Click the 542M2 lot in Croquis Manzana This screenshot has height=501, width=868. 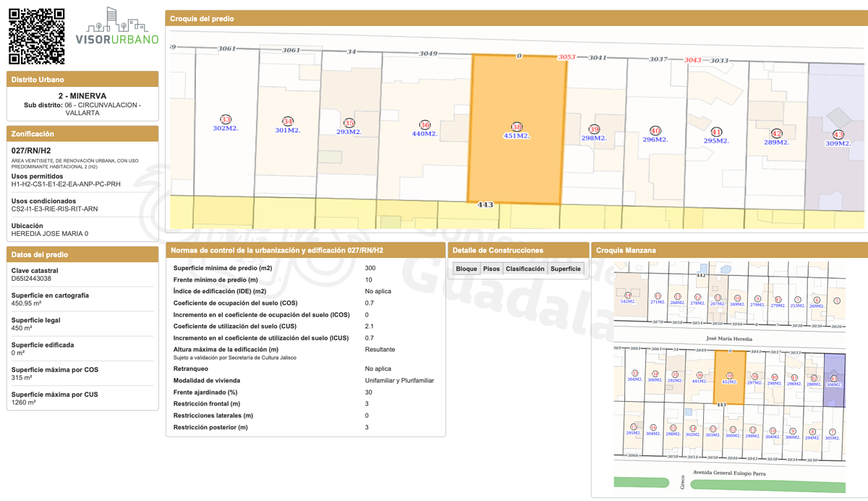(x=628, y=298)
